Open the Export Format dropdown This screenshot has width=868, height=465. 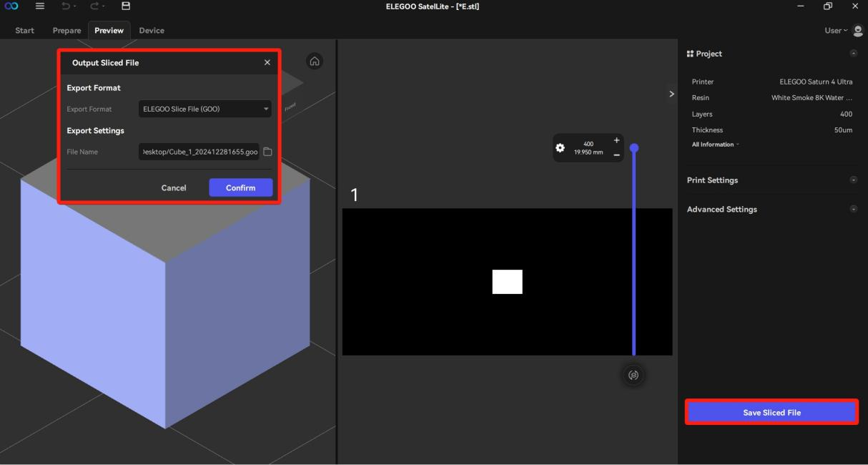tap(204, 109)
